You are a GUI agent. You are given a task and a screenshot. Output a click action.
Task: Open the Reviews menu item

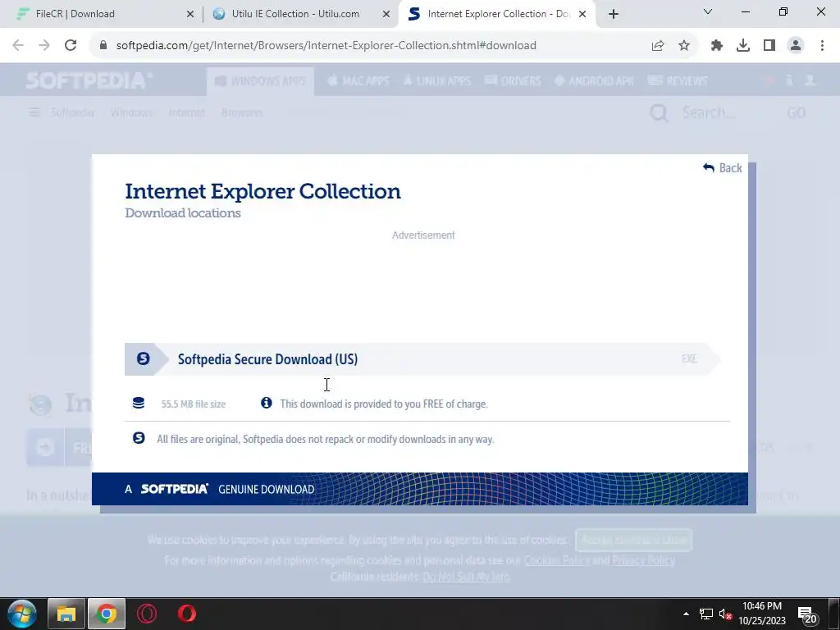[678, 81]
